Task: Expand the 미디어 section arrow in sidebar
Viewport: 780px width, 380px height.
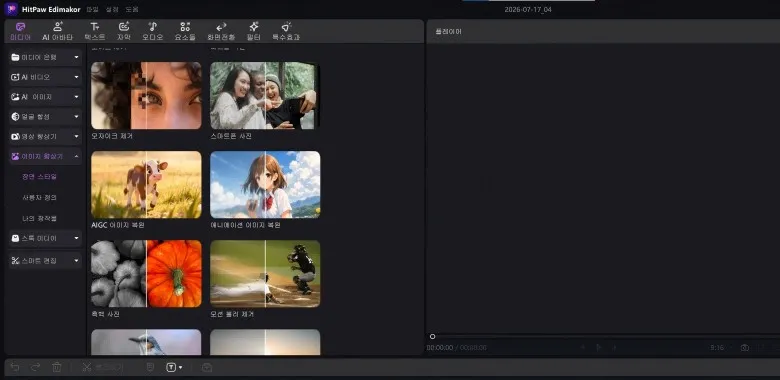Action: coord(76,57)
